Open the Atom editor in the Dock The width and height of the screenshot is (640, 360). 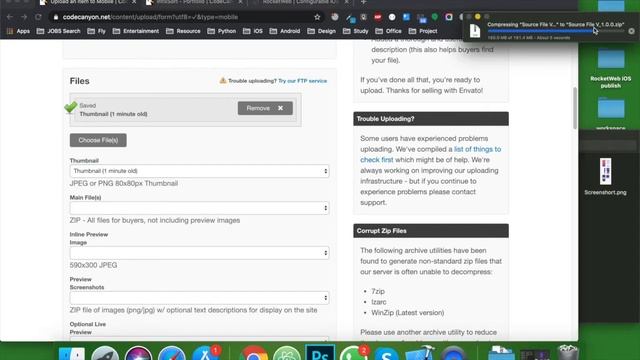[287, 353]
